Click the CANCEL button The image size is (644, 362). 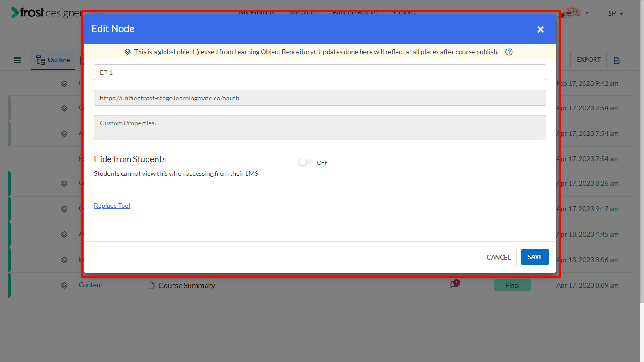tap(499, 257)
